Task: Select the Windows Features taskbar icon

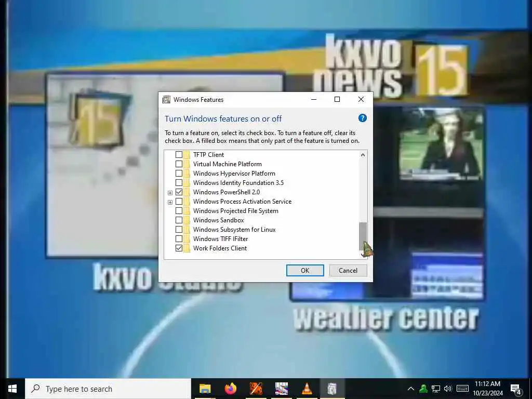Action: coord(332,389)
